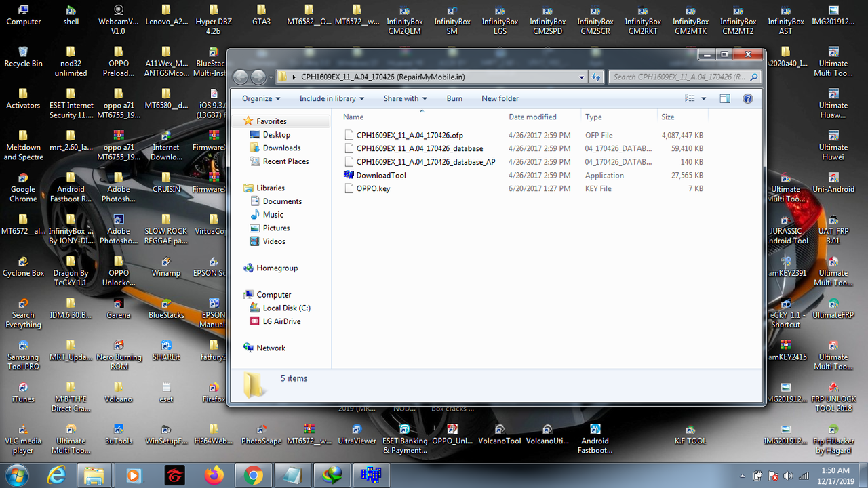Select the CPH1609EX_11_A.04_170426.ofp file
This screenshot has width=868, height=488.
[410, 135]
